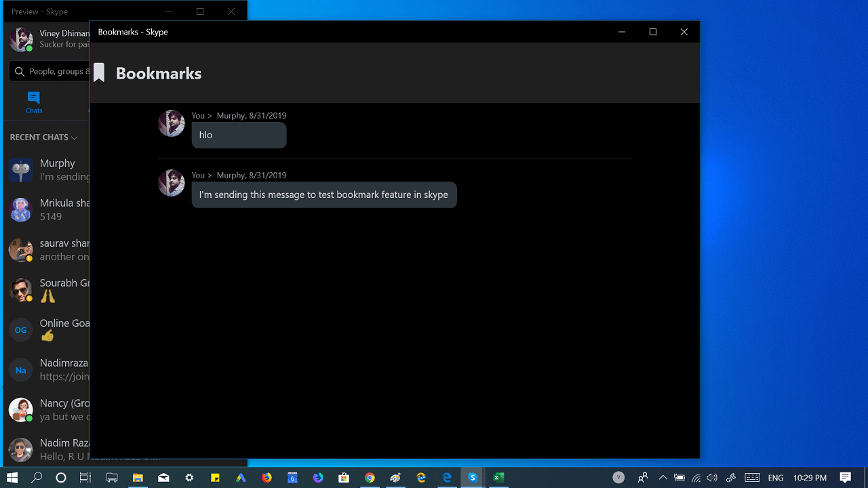Click the avatar beside the bookmark test message
This screenshot has height=488, width=868.
pos(172,183)
